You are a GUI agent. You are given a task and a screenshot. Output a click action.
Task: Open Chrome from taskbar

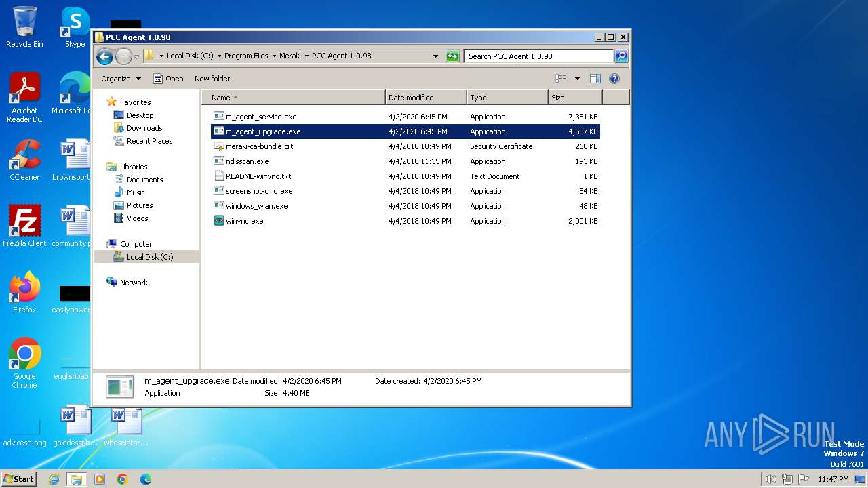(x=123, y=479)
